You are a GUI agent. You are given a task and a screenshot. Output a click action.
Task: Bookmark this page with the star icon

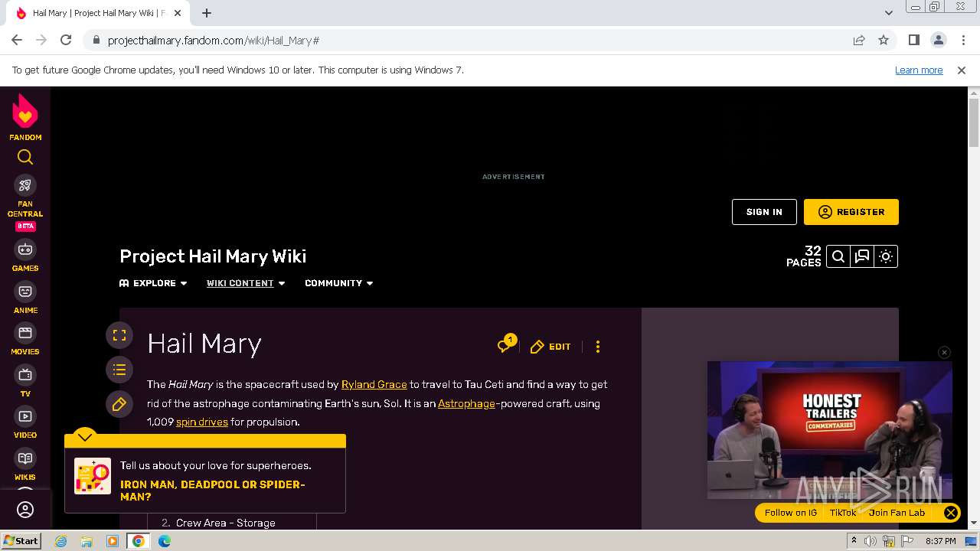coord(884,40)
